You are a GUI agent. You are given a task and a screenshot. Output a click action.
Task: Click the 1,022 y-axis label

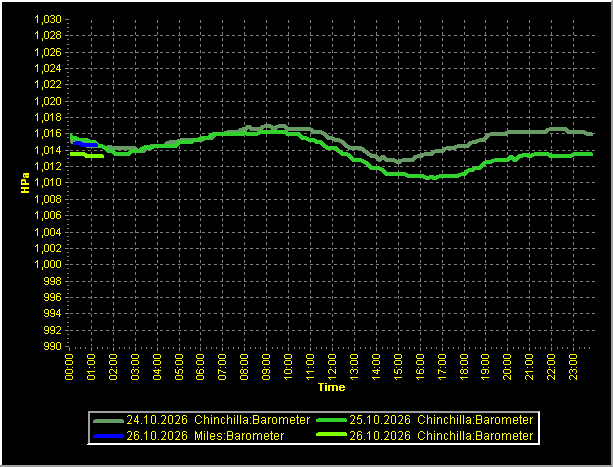pos(48,84)
